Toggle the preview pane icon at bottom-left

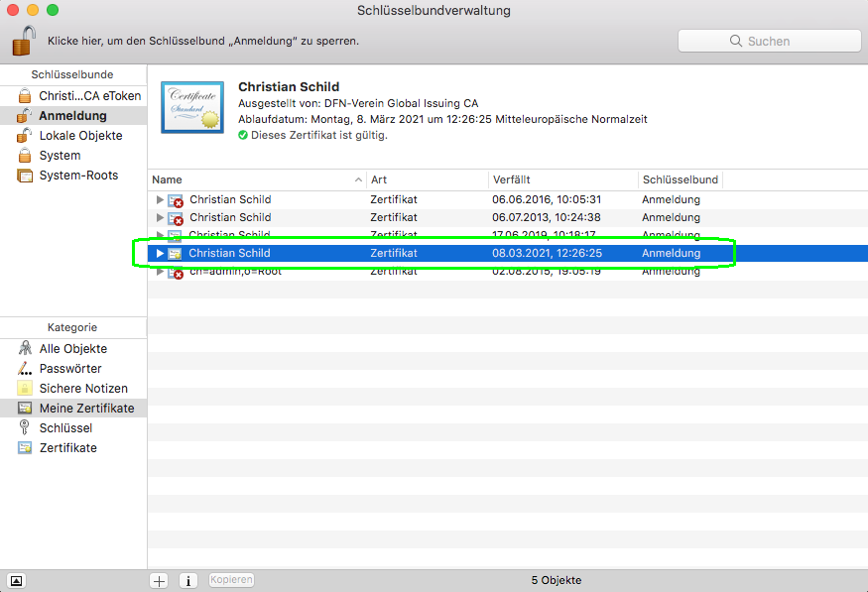[x=17, y=580]
